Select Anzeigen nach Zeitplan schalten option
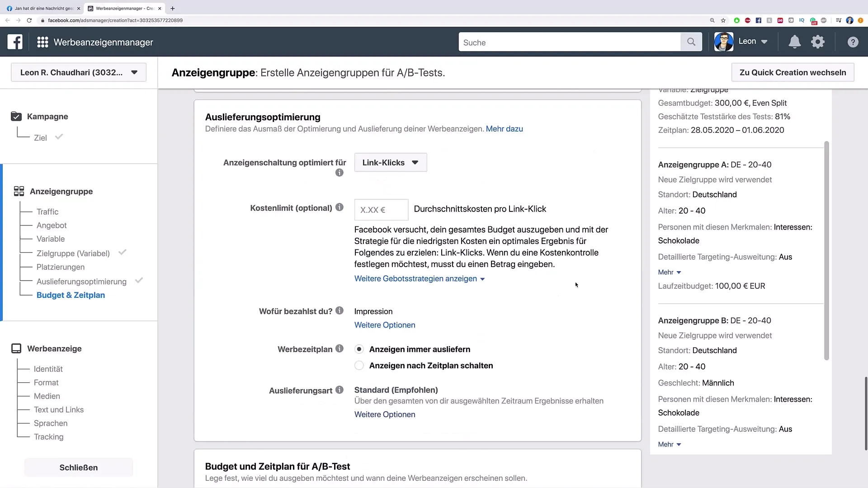868x488 pixels. pyautogui.click(x=359, y=365)
